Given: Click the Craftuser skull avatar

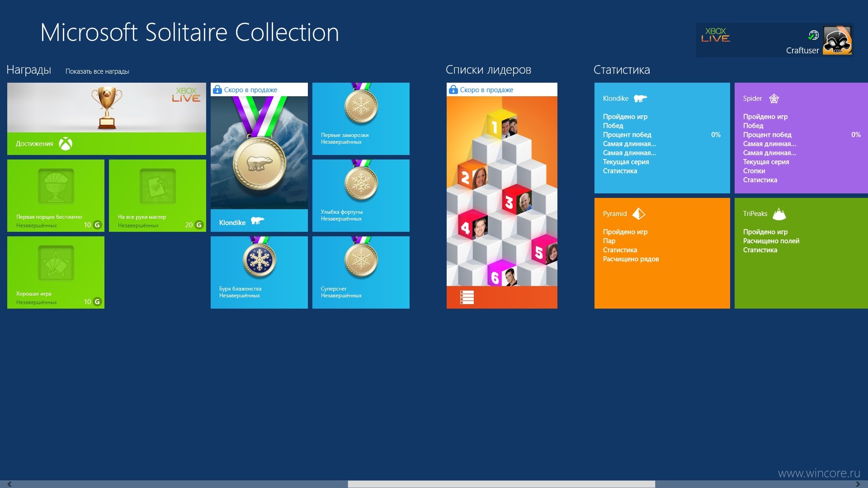Looking at the screenshot, I should 837,40.
